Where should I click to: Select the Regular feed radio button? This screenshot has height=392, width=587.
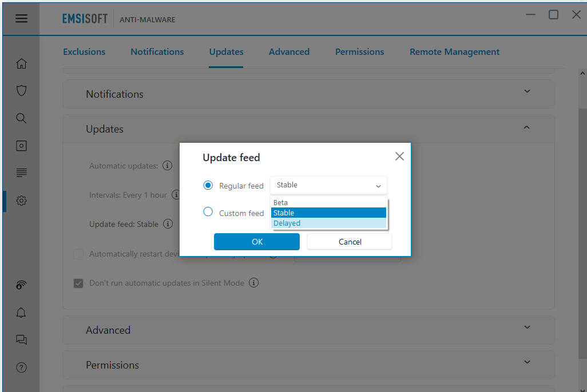tap(208, 185)
